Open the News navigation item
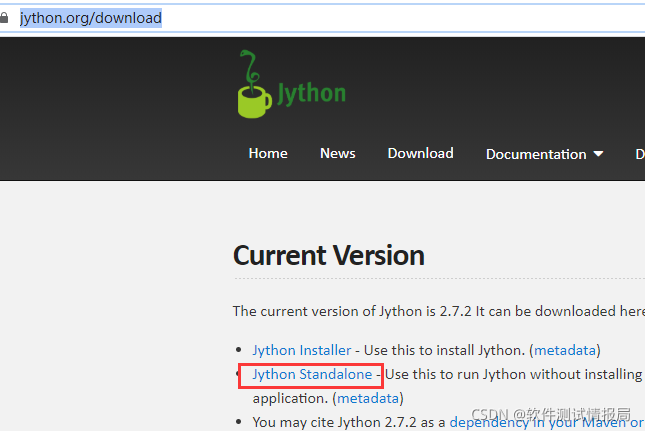The height and width of the screenshot is (431, 645). coord(338,153)
